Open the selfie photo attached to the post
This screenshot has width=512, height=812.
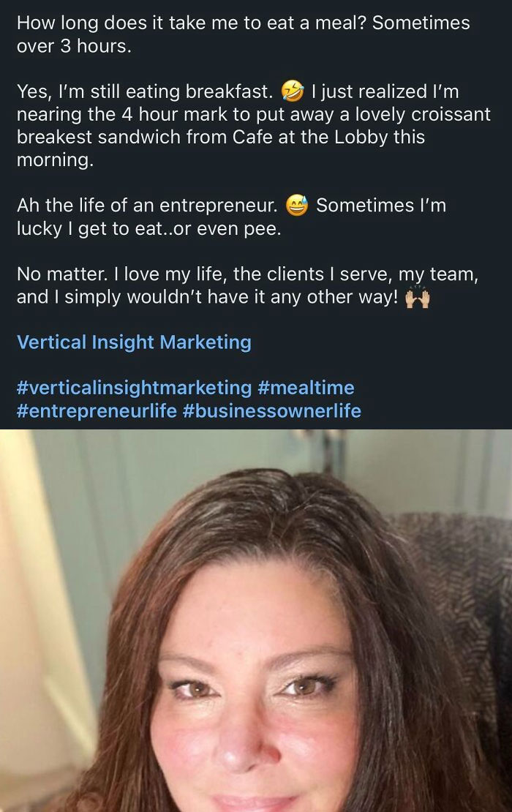coord(256,622)
